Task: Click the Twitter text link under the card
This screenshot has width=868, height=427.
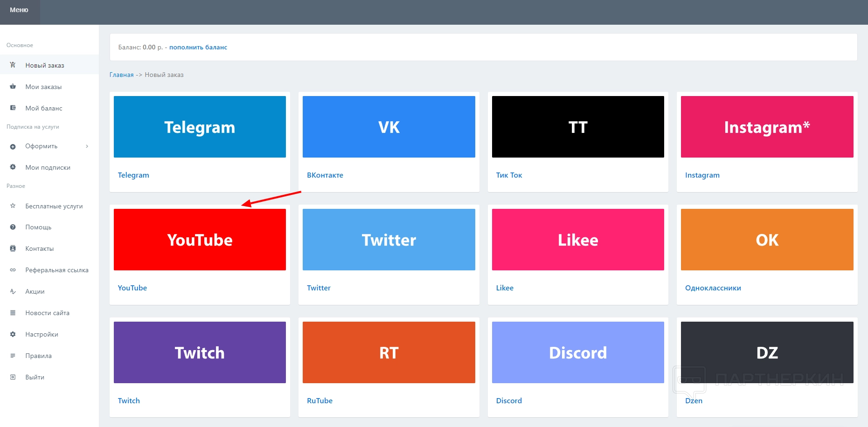Action: pos(319,288)
